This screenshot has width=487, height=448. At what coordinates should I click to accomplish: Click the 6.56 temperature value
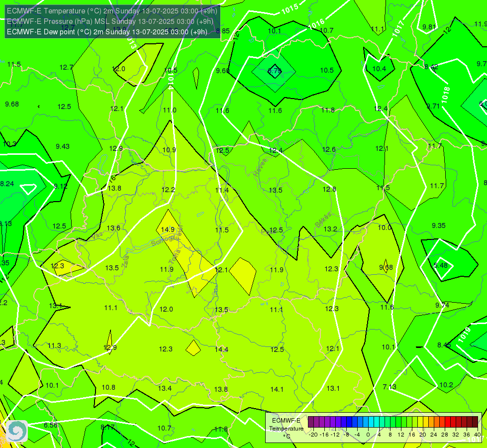tap(51, 425)
